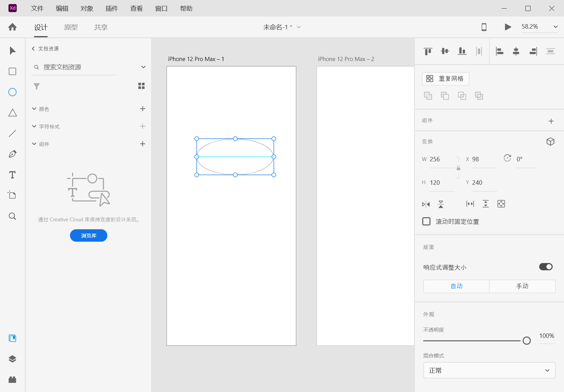
Task: Open the Layers panel
Action: 12,359
